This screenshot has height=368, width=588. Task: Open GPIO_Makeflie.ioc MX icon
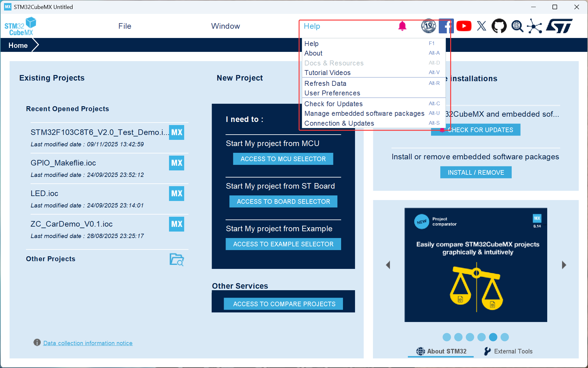point(176,163)
